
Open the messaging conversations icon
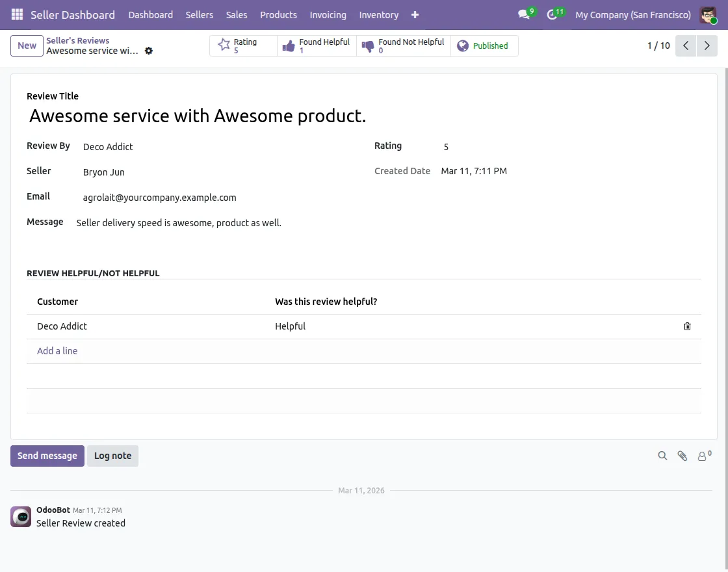[x=524, y=14]
